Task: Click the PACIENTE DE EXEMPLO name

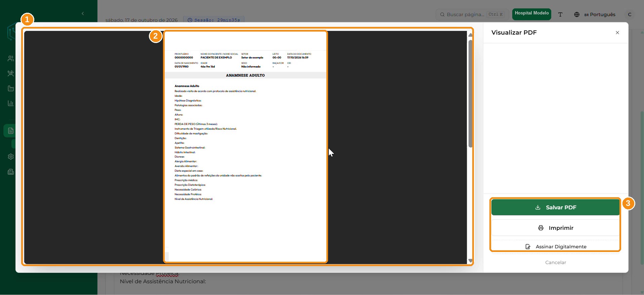Action: (216, 57)
